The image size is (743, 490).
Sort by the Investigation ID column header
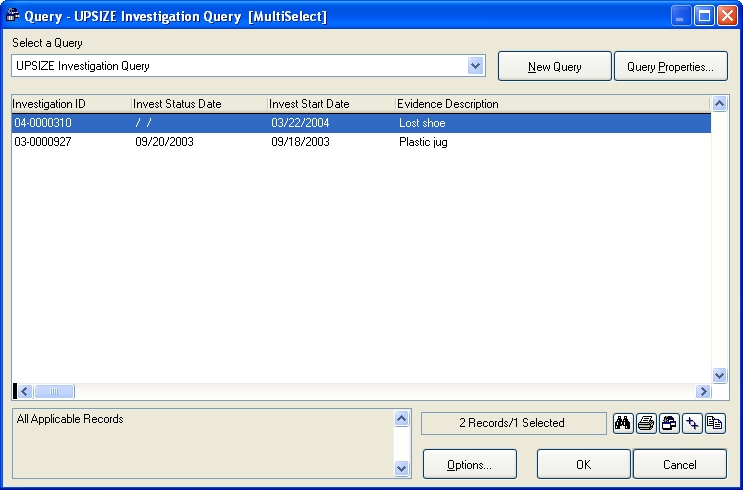tap(72, 104)
